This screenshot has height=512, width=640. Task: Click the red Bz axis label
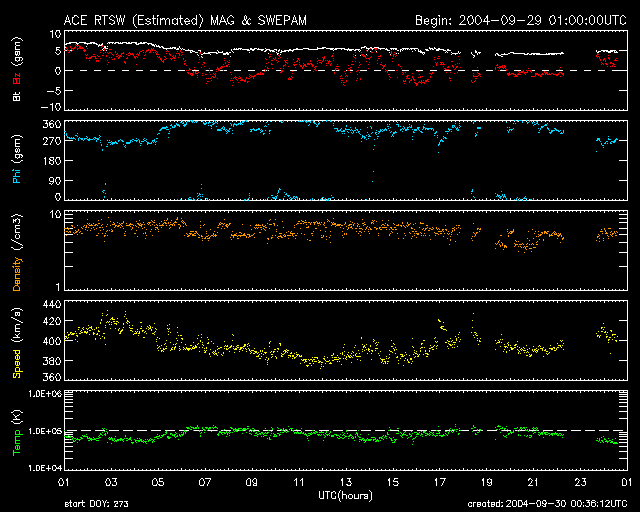[x=16, y=77]
